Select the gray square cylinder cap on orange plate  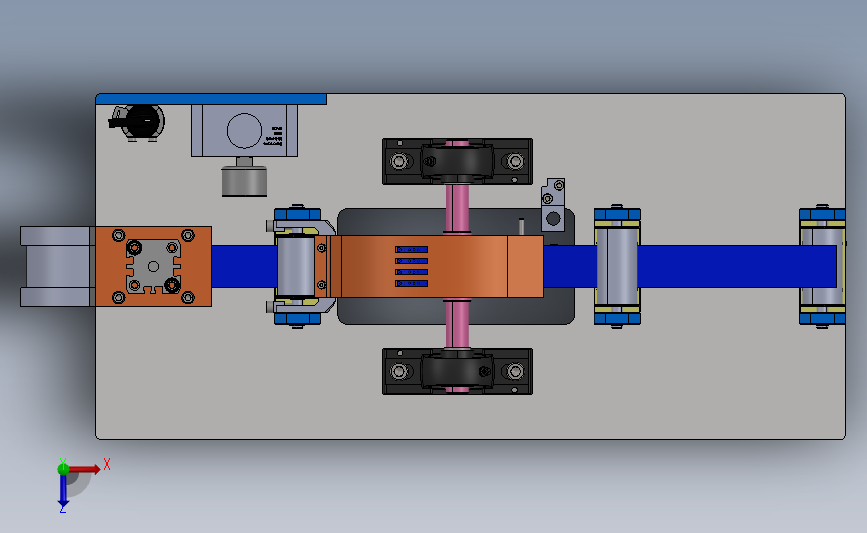[154, 266]
